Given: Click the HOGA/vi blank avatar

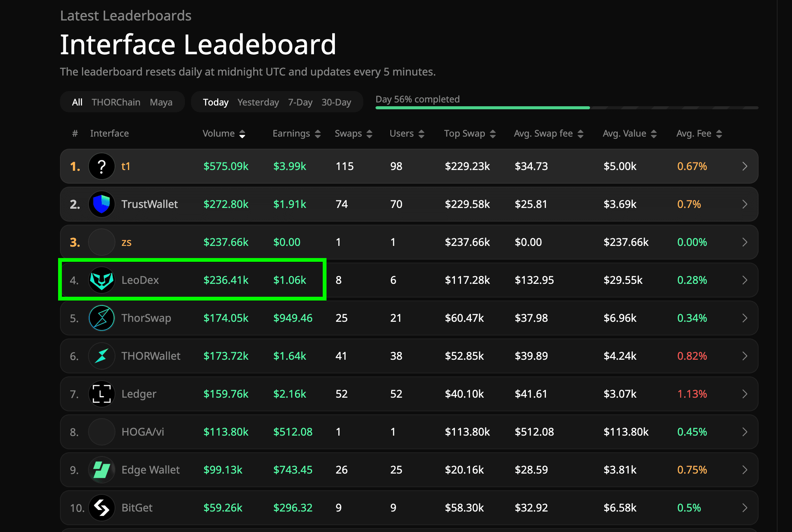Looking at the screenshot, I should click(102, 432).
